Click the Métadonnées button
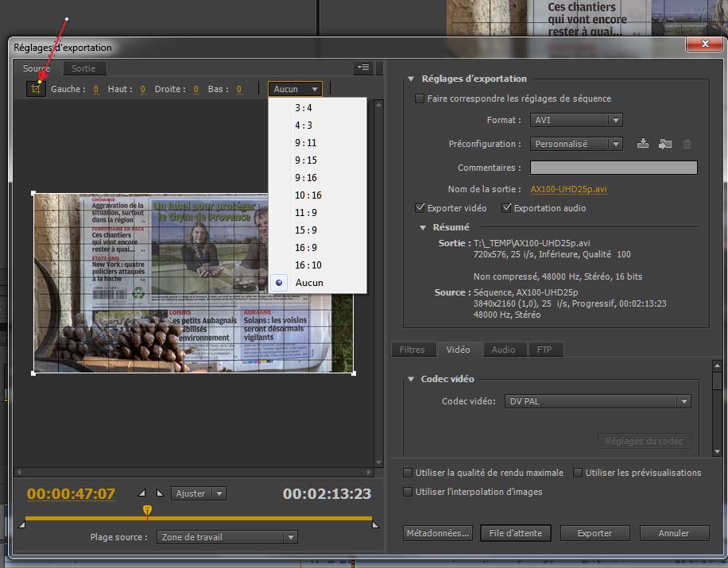The width and height of the screenshot is (728, 568). (438, 533)
